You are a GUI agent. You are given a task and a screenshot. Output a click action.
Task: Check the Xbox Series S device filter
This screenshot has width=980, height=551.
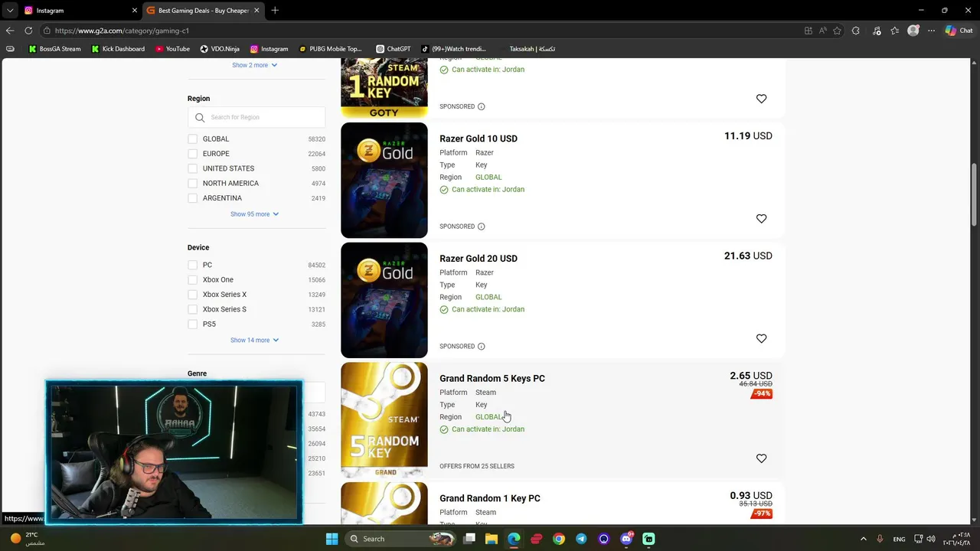tap(193, 309)
